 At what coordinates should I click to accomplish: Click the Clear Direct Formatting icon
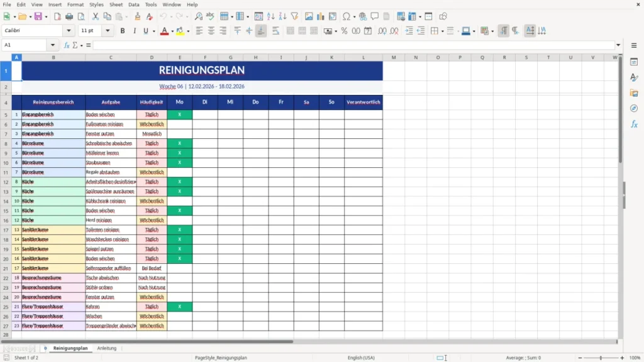149,16
